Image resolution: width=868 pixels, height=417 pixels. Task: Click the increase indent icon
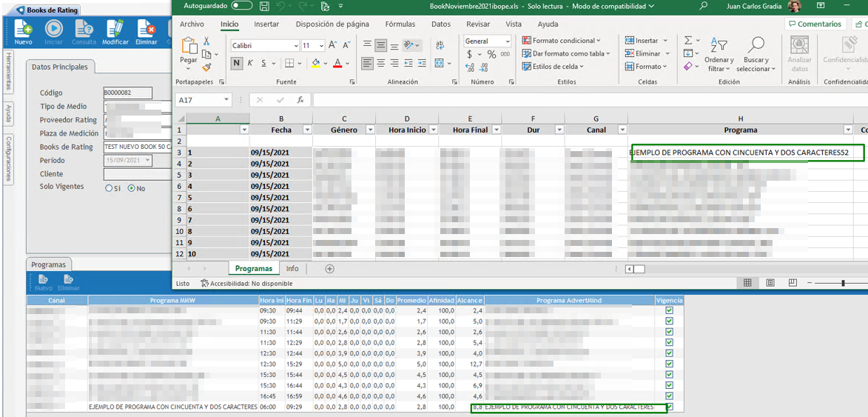(422, 63)
